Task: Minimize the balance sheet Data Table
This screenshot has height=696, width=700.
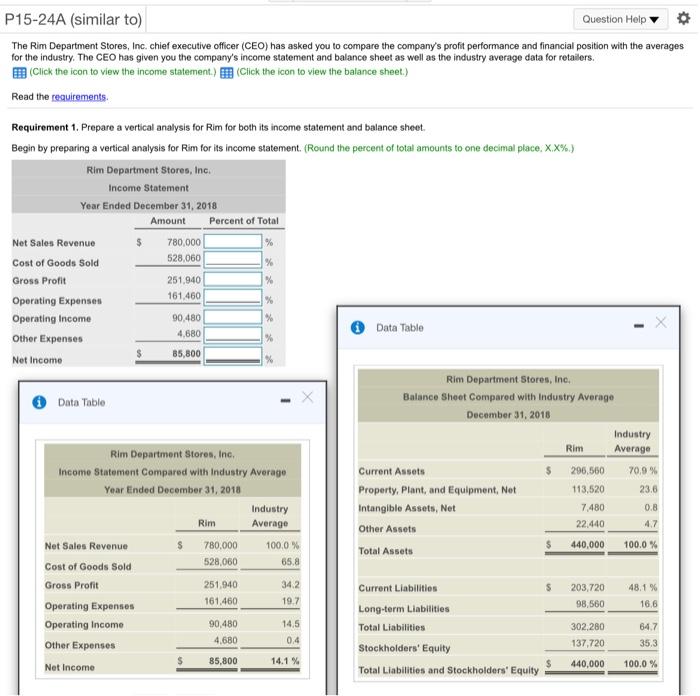Action: [x=639, y=326]
